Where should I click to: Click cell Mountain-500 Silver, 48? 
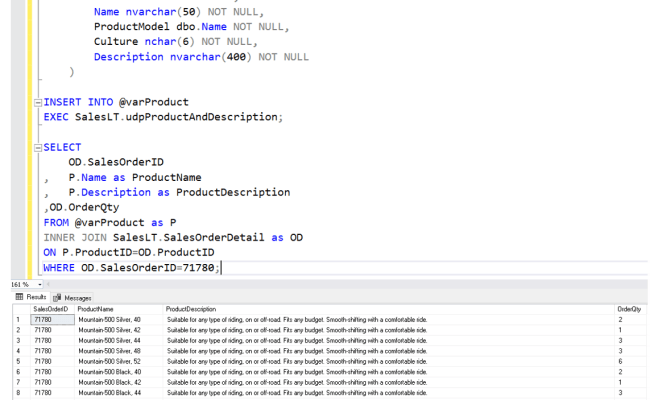pos(119,351)
